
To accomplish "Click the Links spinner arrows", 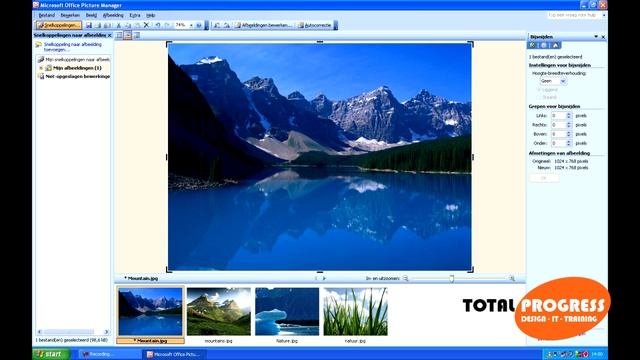I will (x=569, y=116).
